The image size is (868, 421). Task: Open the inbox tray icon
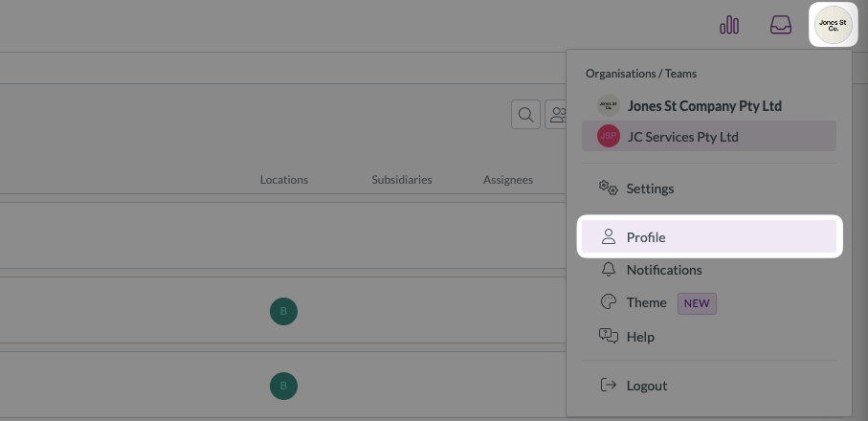point(781,26)
